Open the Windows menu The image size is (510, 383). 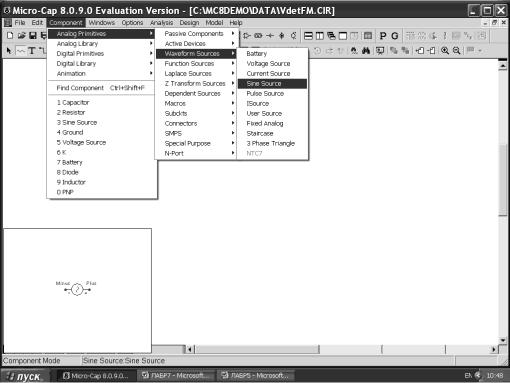click(x=102, y=23)
